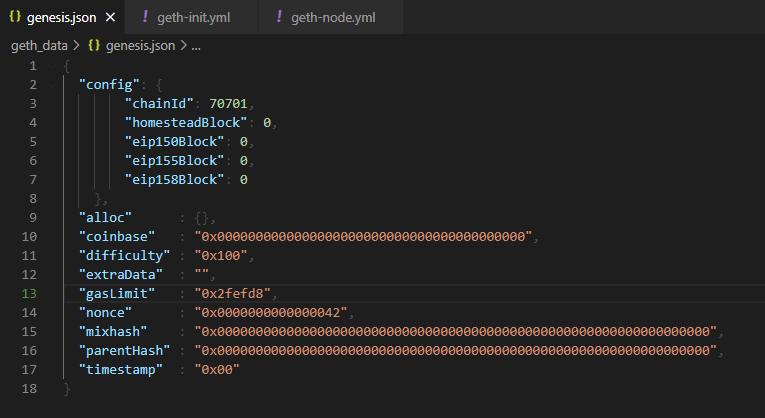Open the geth_data breadcrumb folder
Viewport: 765px width, 418px height.
39,45
